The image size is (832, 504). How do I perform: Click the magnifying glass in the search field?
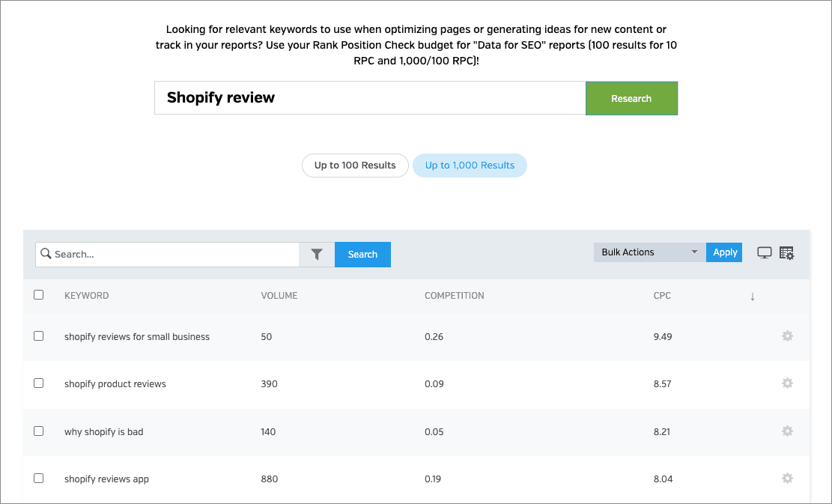[x=46, y=254]
